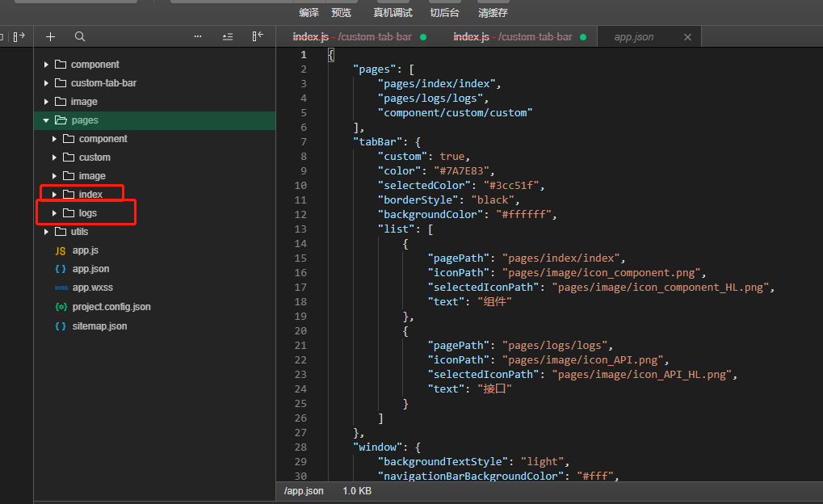Click the /app.json path in status bar
The height and width of the screenshot is (504, 823).
click(x=304, y=491)
